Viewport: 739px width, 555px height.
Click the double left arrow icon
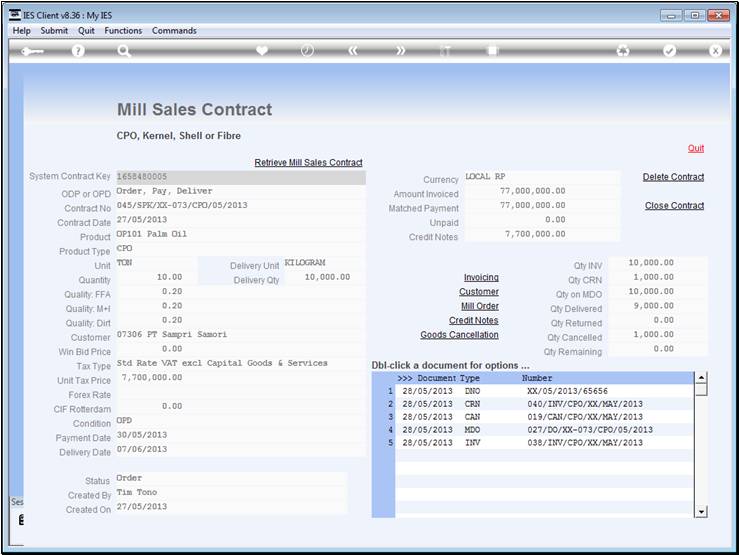click(x=353, y=51)
